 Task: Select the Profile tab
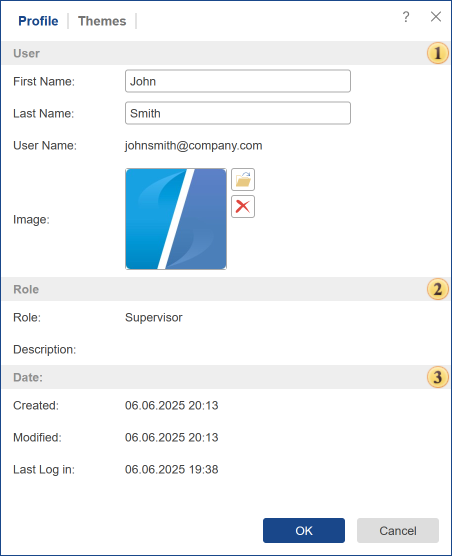click(x=38, y=21)
